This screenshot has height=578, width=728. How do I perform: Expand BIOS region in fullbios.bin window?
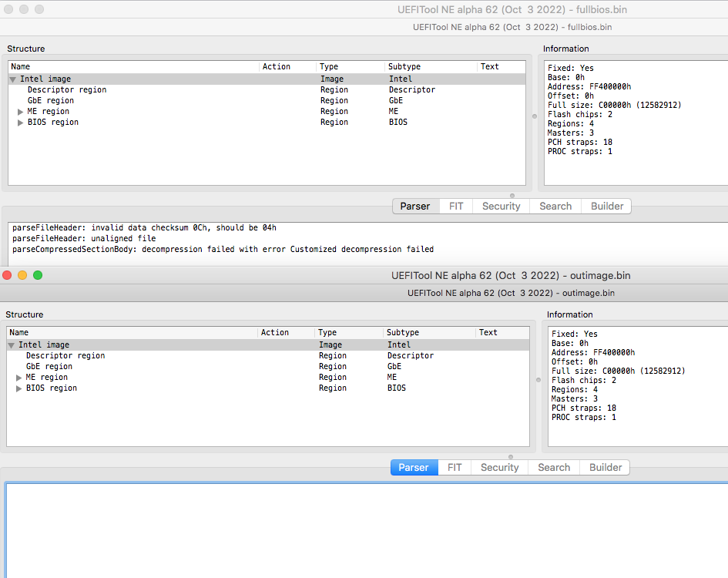20,123
